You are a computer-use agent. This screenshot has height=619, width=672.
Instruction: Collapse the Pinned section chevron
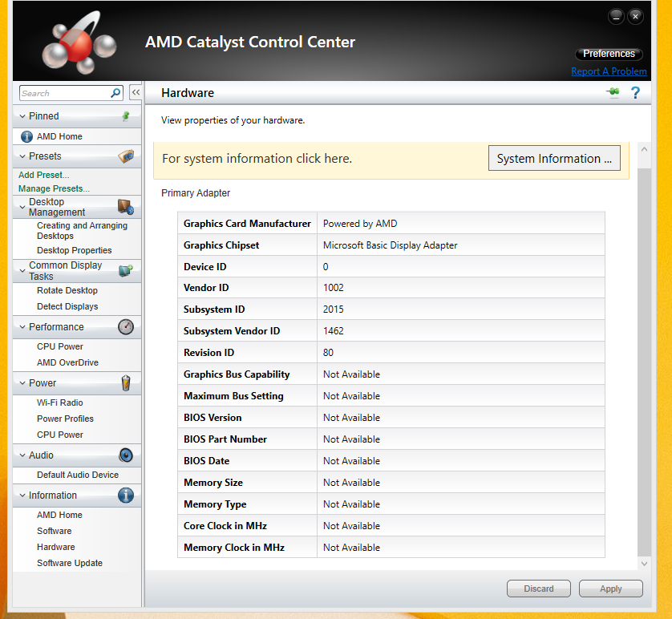click(22, 116)
